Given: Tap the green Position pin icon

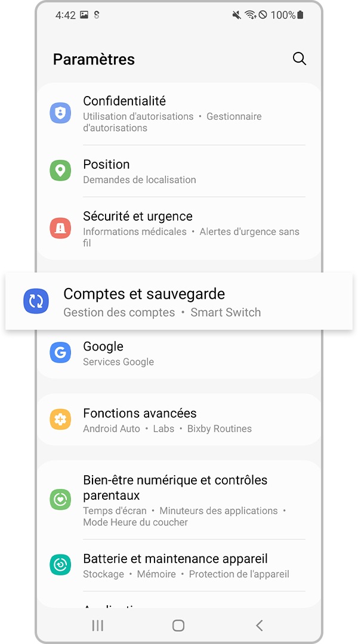Looking at the screenshot, I should click(60, 171).
